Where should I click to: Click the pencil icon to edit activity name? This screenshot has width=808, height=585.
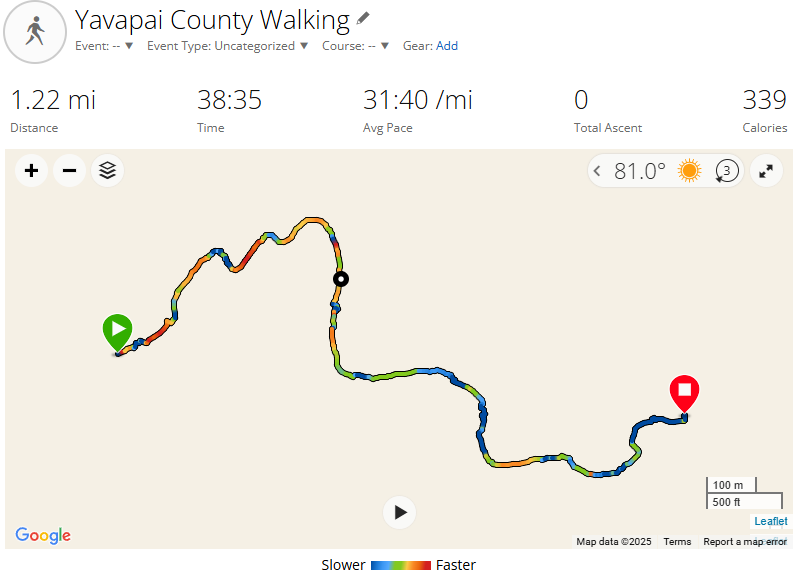click(x=363, y=19)
